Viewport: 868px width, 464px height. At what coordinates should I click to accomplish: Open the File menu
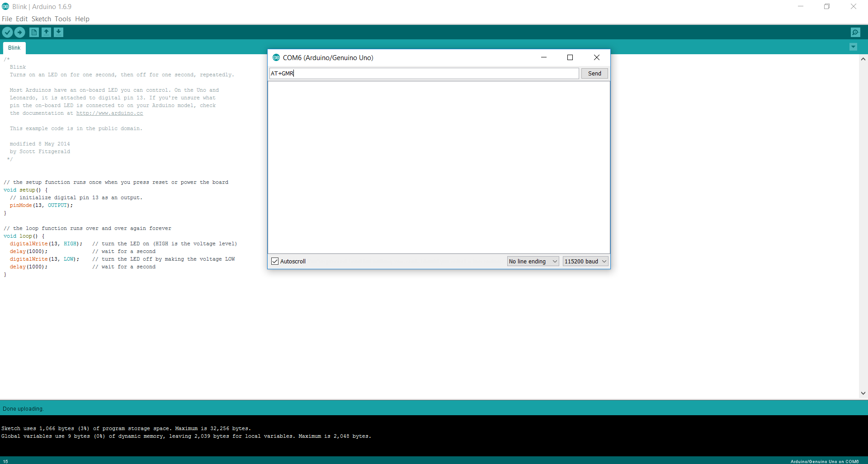7,19
